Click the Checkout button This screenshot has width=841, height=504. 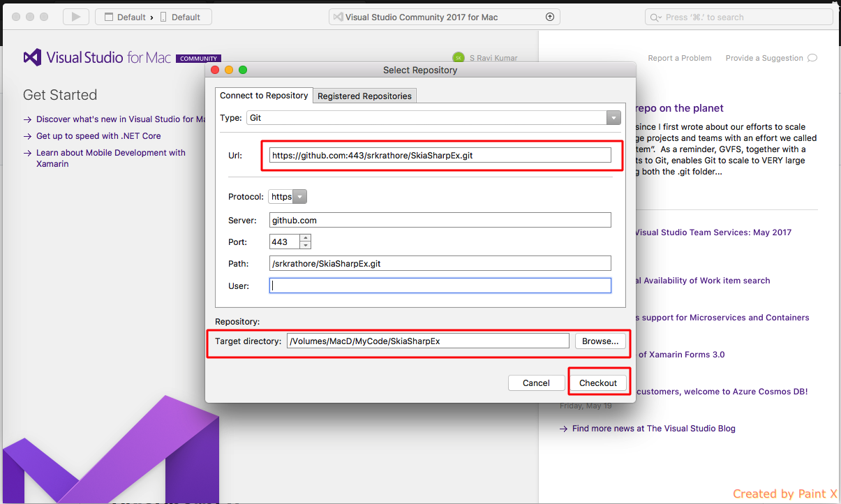598,383
